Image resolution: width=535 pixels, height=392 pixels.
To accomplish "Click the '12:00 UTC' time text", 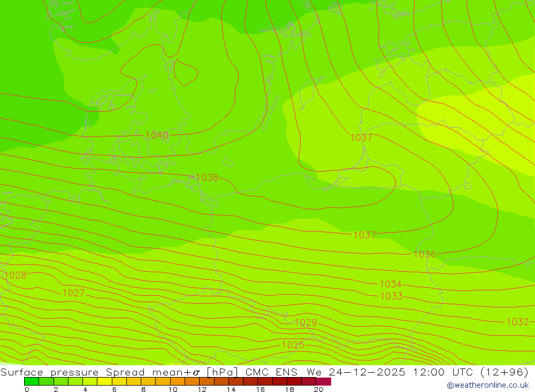I will pyautogui.click(x=443, y=372).
